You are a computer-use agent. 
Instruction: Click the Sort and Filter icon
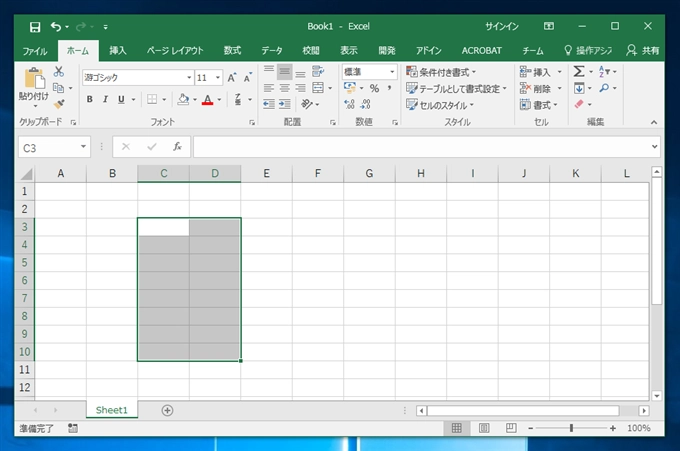click(604, 71)
